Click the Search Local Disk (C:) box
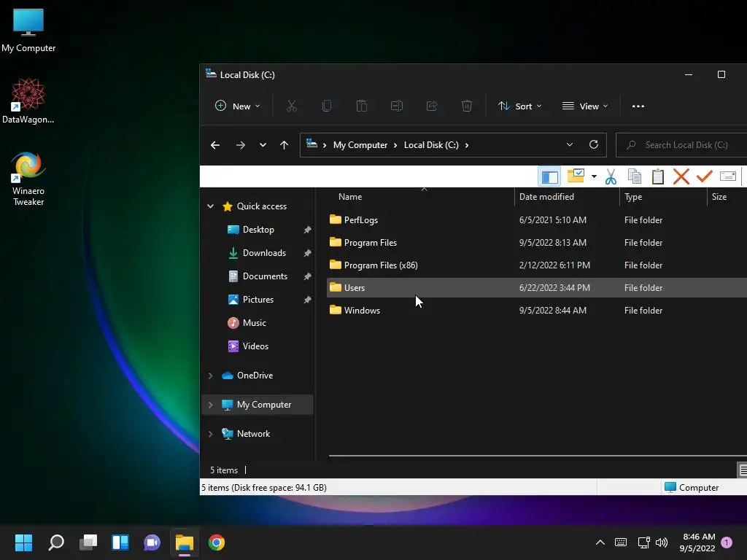This screenshot has height=560, width=747. [682, 145]
